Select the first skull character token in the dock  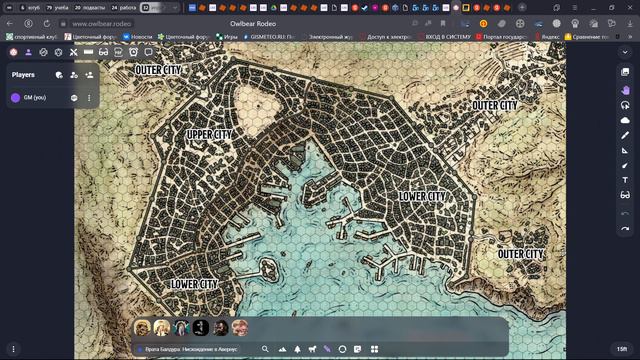point(142,328)
